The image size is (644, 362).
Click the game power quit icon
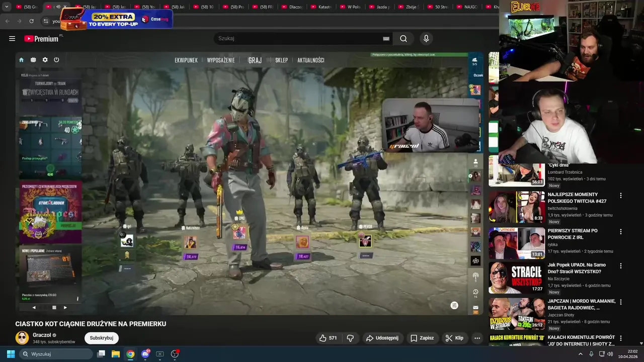56,60
